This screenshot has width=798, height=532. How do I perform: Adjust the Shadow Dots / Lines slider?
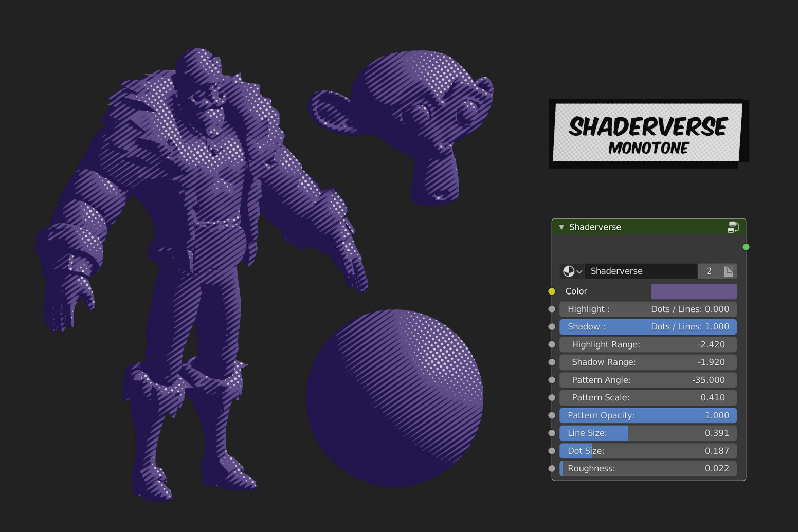click(648, 327)
